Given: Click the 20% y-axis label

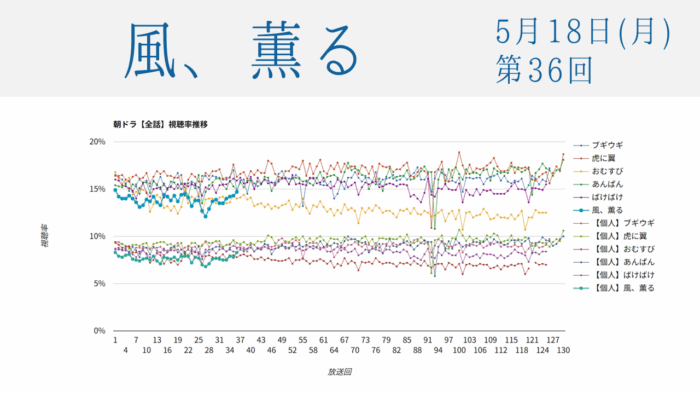Looking at the screenshot, I should point(97,142).
